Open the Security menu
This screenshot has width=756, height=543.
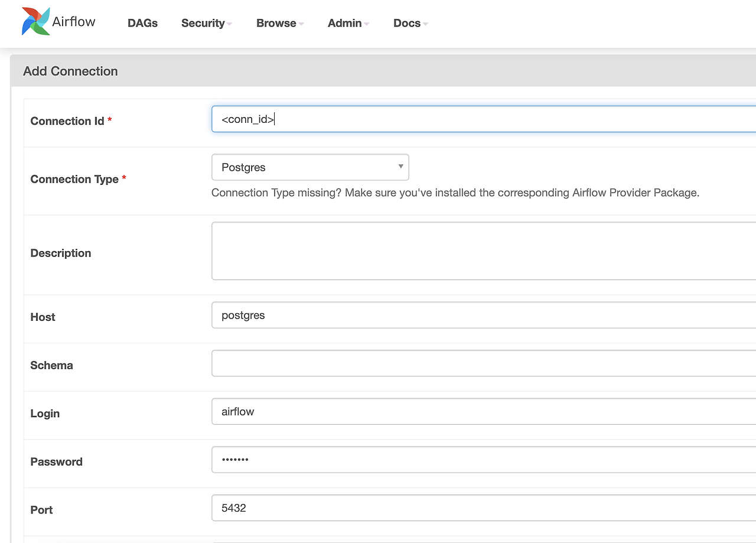point(206,23)
